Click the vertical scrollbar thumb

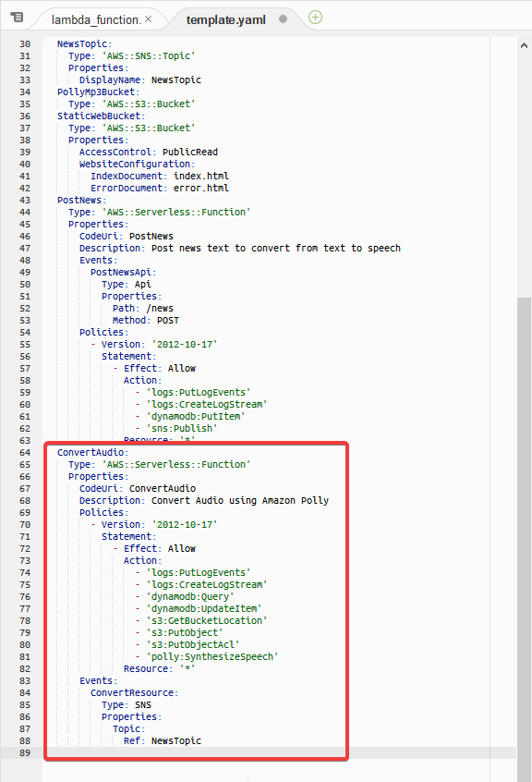tap(524, 540)
